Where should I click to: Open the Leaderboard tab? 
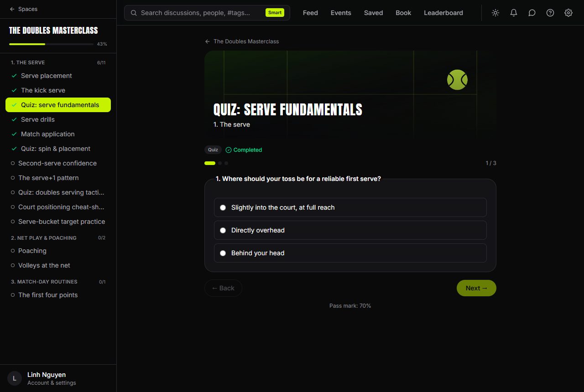point(443,13)
